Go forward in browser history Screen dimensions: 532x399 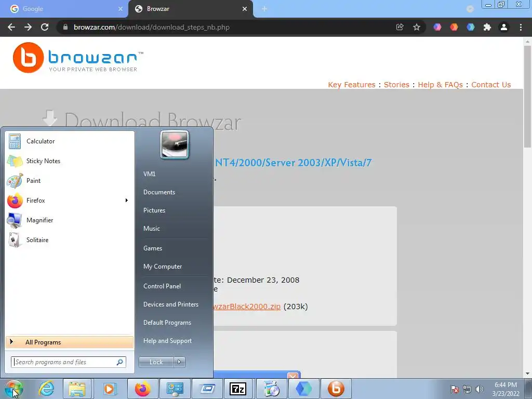(x=28, y=27)
